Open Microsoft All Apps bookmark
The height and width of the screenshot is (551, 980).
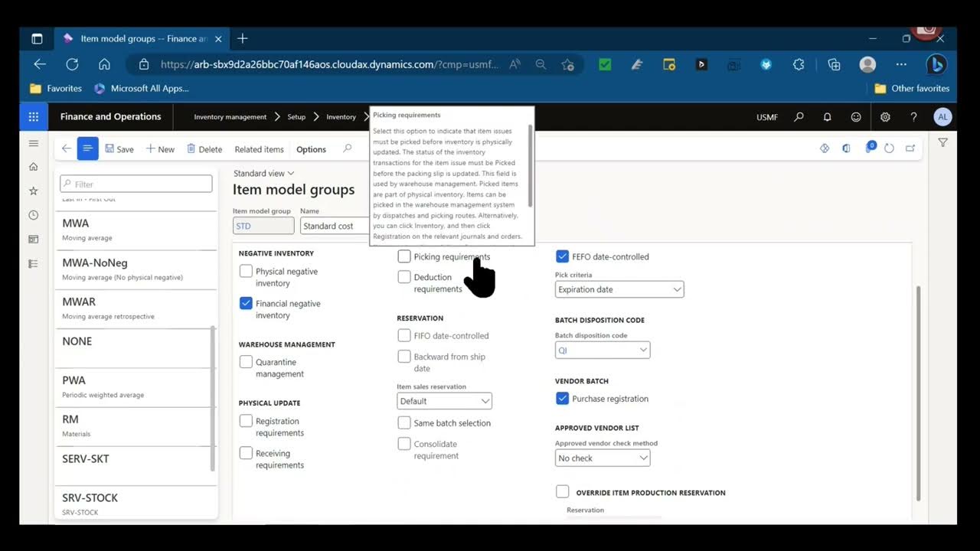click(x=142, y=88)
